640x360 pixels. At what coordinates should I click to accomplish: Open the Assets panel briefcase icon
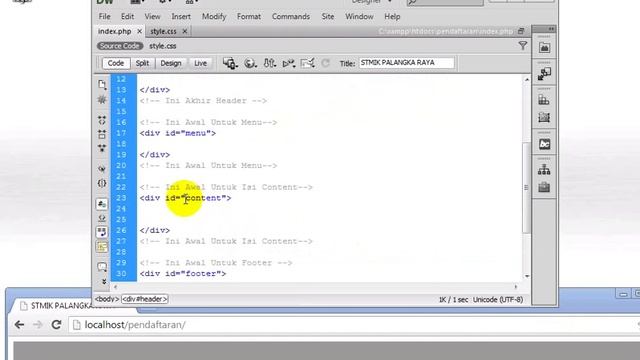(544, 187)
